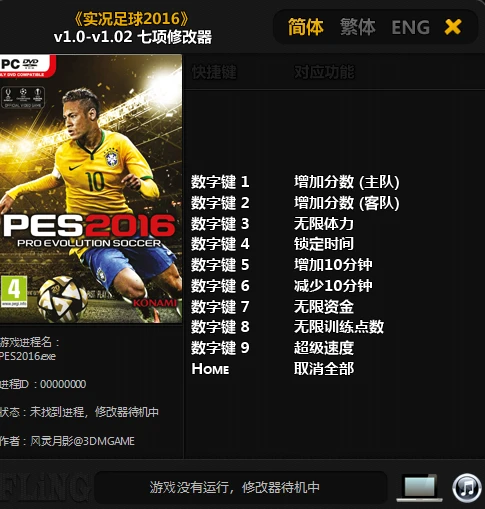Click status text 未找到进程, 修改器待机中

[94, 412]
